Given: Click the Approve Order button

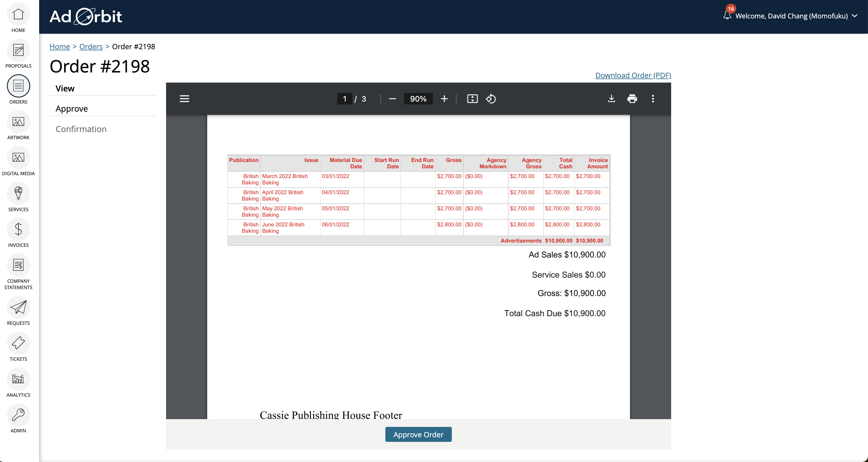Looking at the screenshot, I should [418, 434].
